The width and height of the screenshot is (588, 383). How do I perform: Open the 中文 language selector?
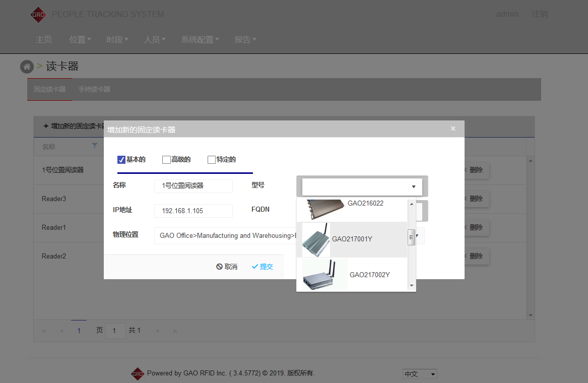(420, 374)
